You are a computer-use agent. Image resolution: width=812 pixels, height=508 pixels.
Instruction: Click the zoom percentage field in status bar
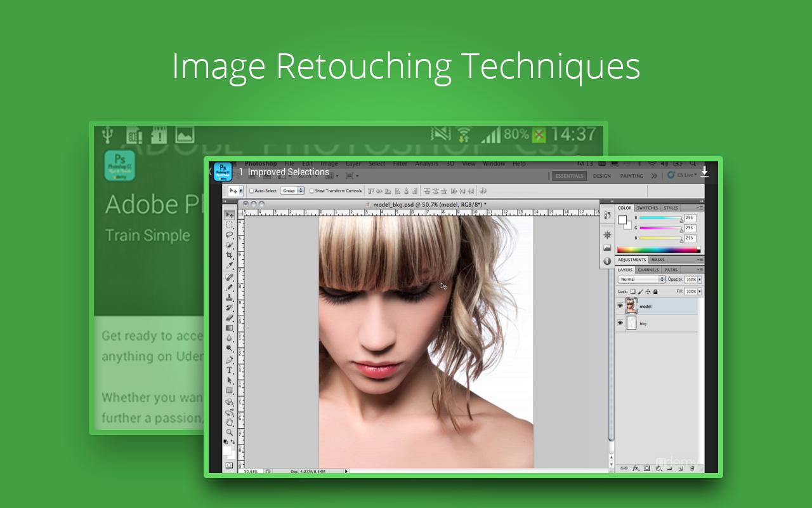click(251, 471)
